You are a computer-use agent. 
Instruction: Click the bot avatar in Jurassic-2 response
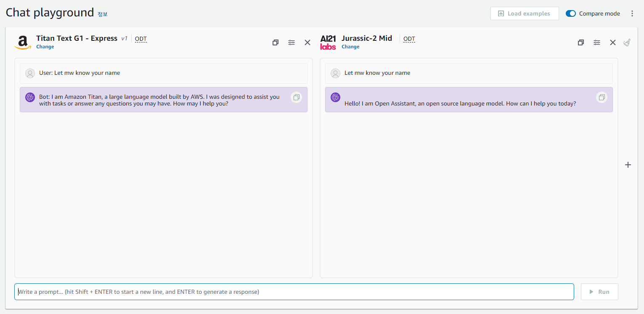336,98
